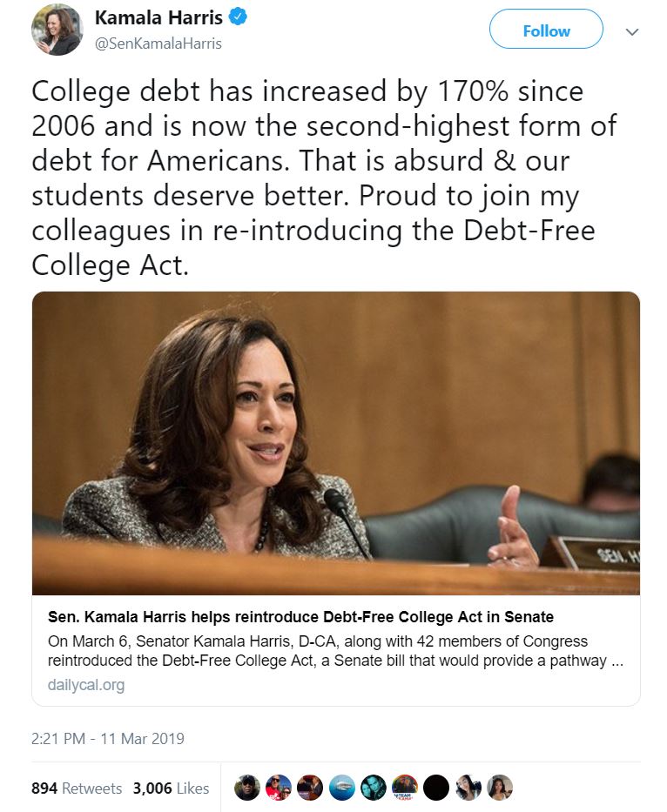Viewport: 667px width, 812px height.
Task: Open the article preview photo
Action: coord(336,443)
